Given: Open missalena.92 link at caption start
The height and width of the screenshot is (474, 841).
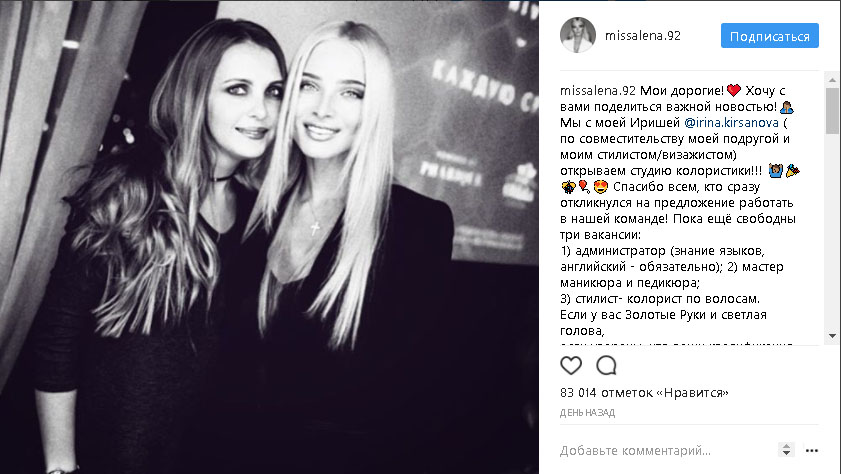Looking at the screenshot, I should click(597, 91).
